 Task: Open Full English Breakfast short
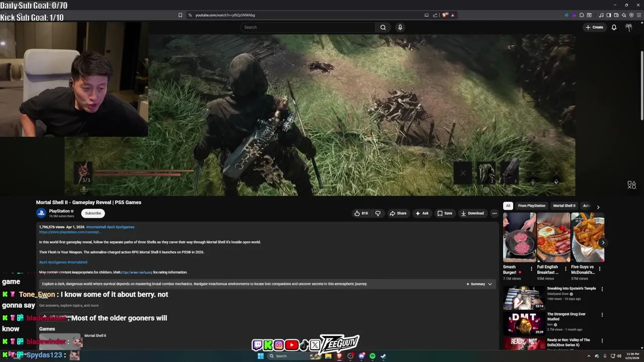[553, 237]
